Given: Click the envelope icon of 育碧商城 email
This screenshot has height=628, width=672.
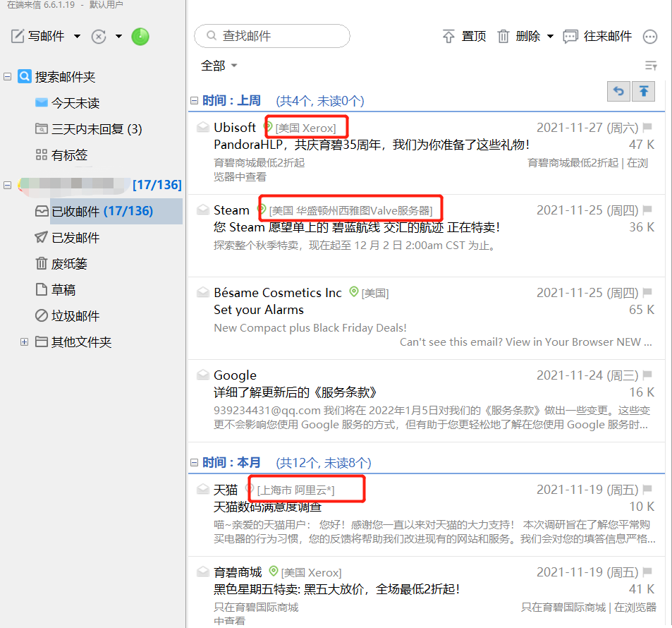Looking at the screenshot, I should click(202, 572).
